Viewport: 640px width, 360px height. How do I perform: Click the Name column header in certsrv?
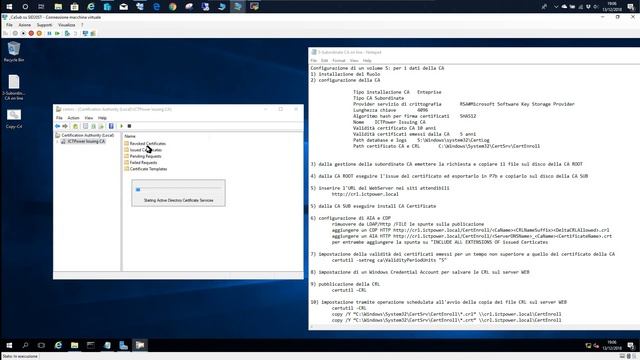click(x=130, y=136)
